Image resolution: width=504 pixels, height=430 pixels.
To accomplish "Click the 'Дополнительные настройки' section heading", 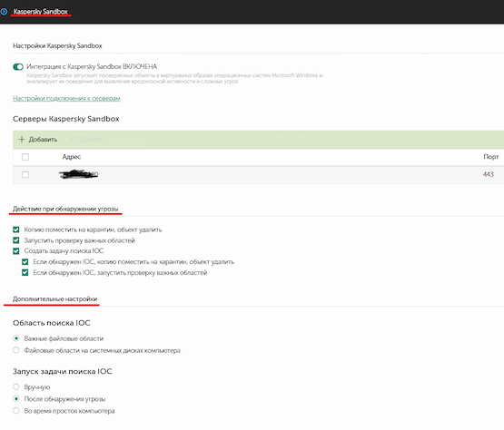I will point(55,299).
